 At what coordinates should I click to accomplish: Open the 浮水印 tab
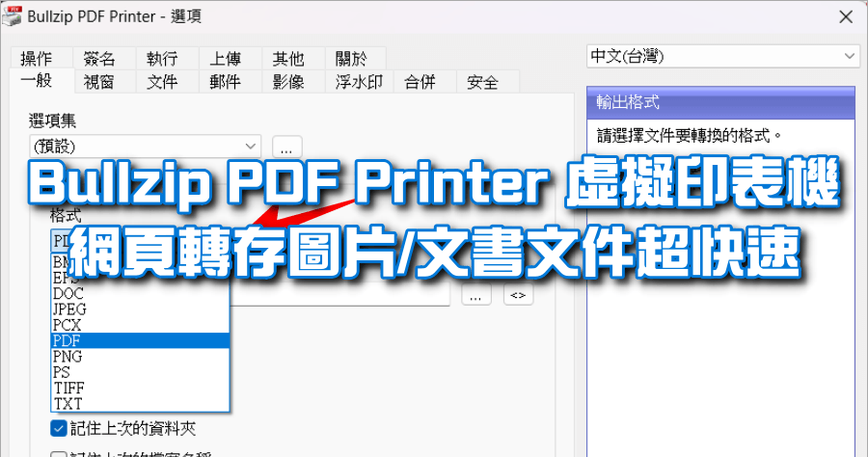[x=360, y=82]
